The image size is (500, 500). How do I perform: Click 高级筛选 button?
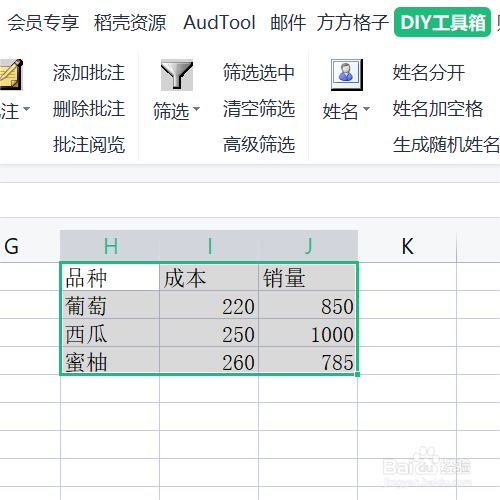coord(259,145)
